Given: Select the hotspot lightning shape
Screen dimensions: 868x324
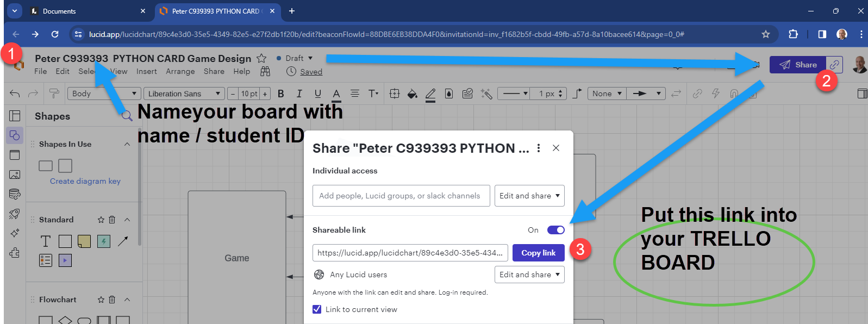Looking at the screenshot, I should pyautogui.click(x=104, y=241).
